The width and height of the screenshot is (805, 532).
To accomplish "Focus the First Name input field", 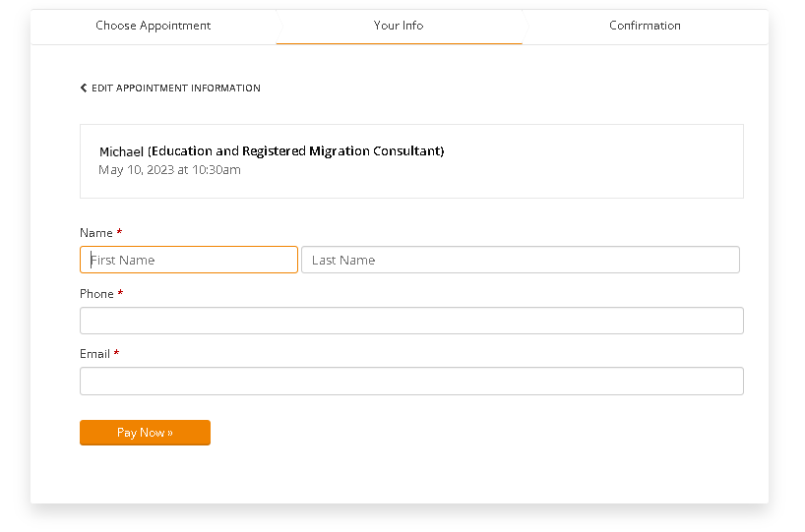I will (x=189, y=260).
